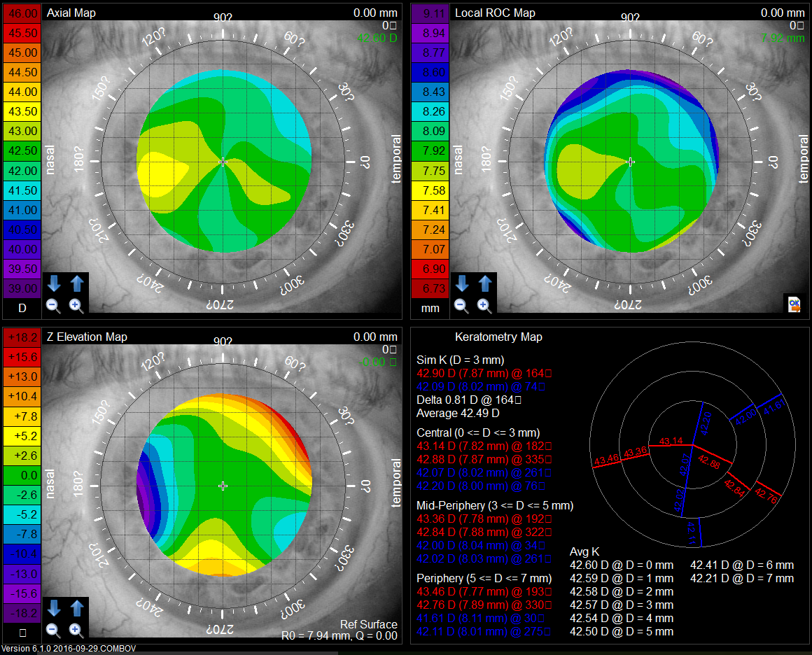Click zoom in on the Axial Map

click(76, 306)
